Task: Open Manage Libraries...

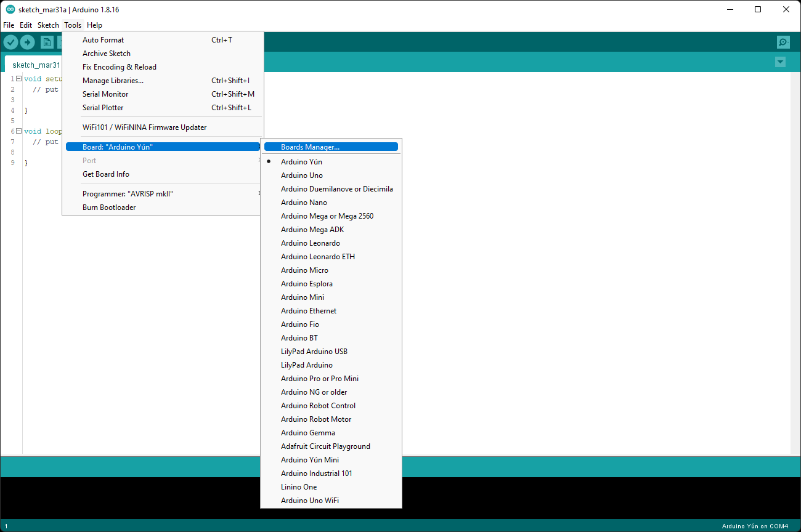Action: tap(163, 81)
